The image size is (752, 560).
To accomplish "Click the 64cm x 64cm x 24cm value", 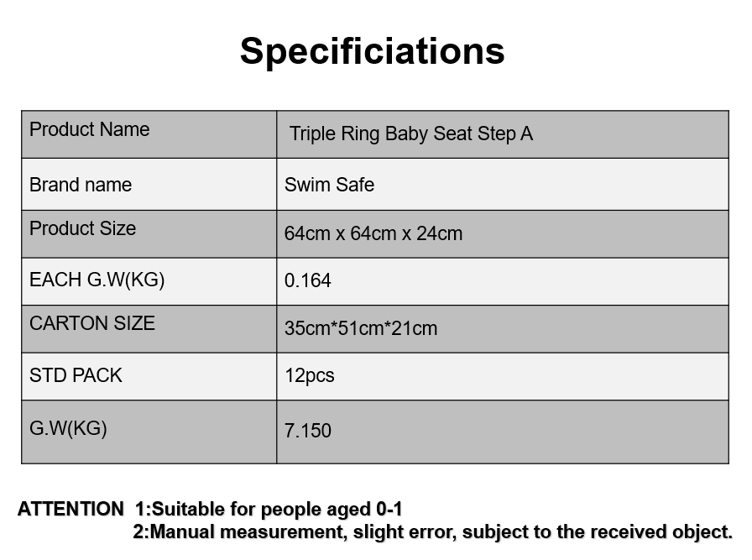I will pyautogui.click(x=373, y=233).
